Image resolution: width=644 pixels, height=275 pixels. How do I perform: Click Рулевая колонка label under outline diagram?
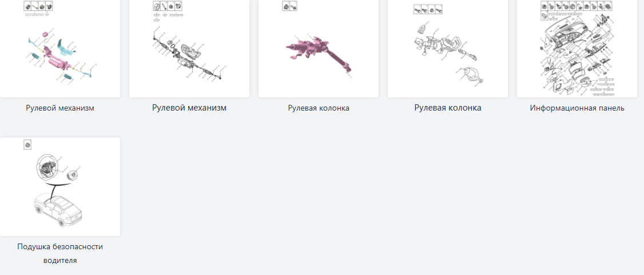(448, 108)
